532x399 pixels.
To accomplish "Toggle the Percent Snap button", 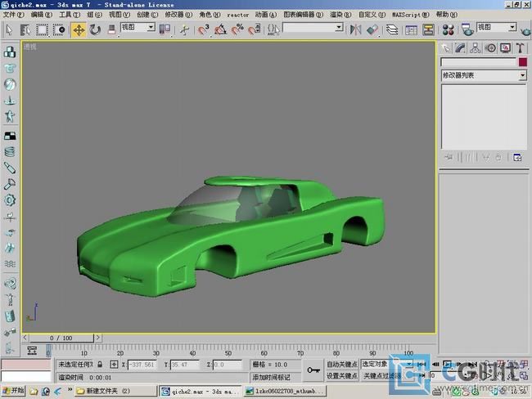I will (x=237, y=29).
